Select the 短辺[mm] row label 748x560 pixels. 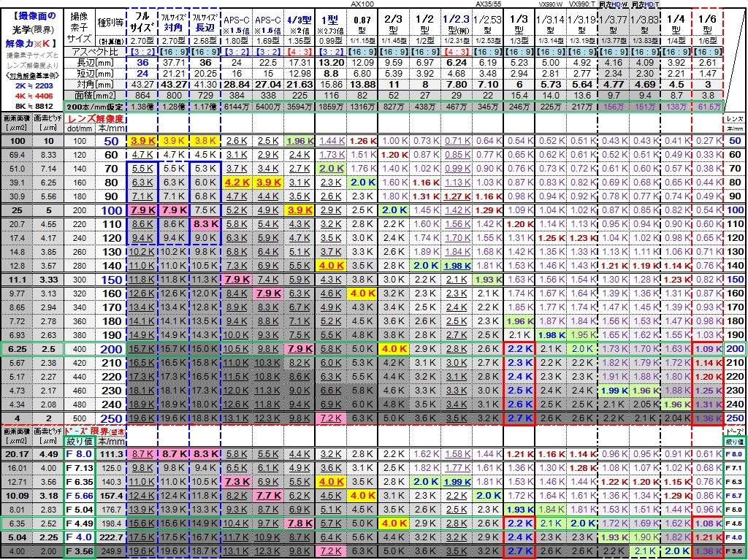coord(94,74)
